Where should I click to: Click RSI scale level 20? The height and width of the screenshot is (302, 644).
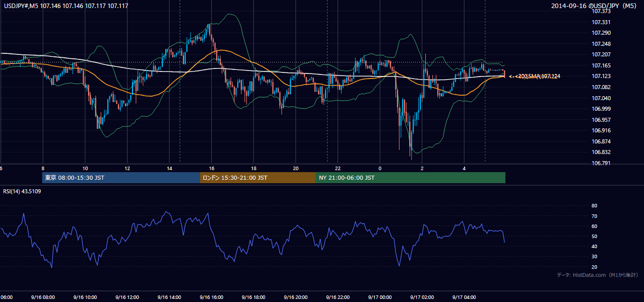point(594,267)
